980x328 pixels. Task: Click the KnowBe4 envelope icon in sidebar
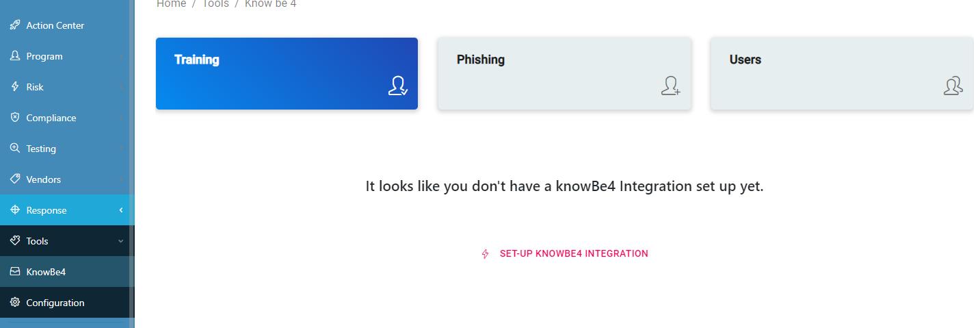tap(15, 272)
